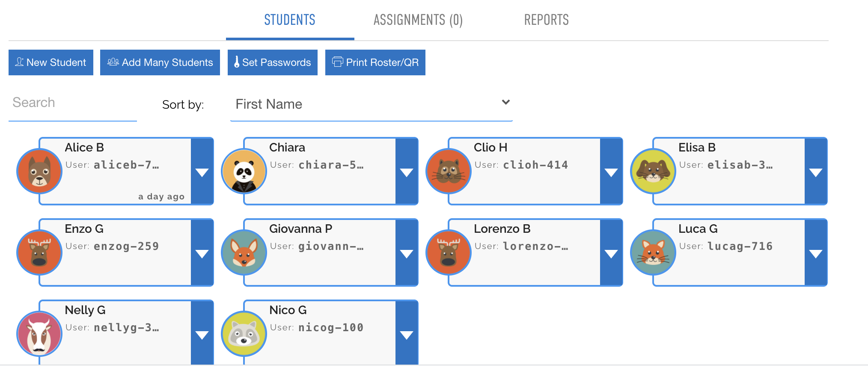The height and width of the screenshot is (368, 868).
Task: Open the Reports tab
Action: pos(546,20)
